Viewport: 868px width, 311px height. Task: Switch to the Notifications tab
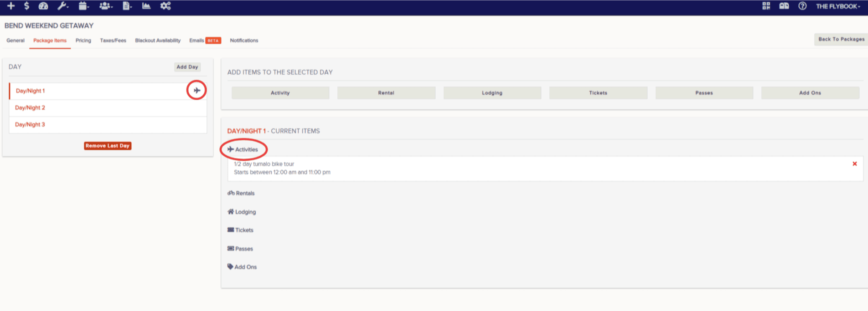click(244, 41)
